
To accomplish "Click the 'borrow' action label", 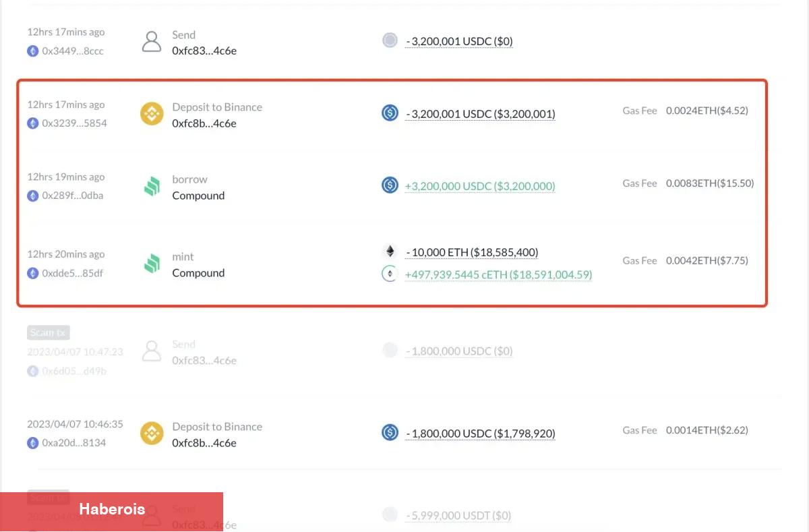I will click(189, 179).
